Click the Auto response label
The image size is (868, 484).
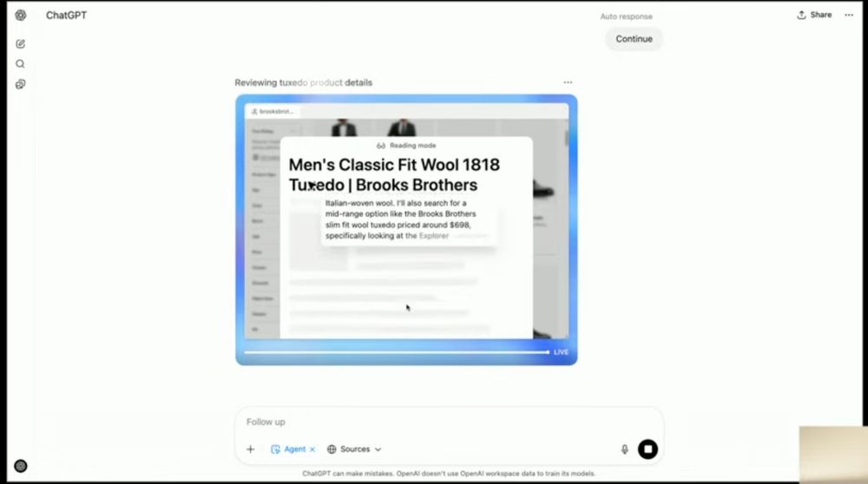coord(626,16)
